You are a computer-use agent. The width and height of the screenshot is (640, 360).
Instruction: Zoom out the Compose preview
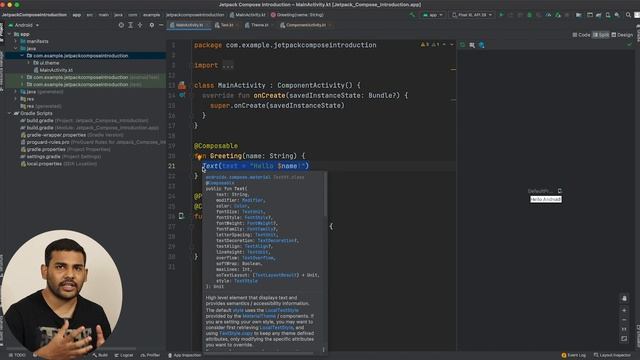click(x=624, y=320)
